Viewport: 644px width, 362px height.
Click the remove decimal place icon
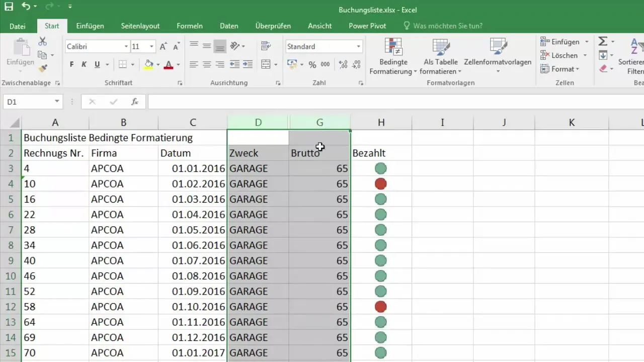[x=356, y=64]
